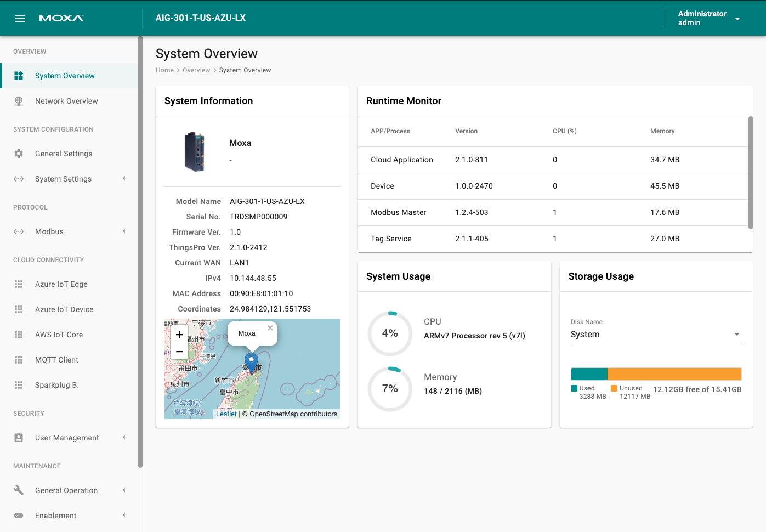The width and height of the screenshot is (766, 532).
Task: Open System Overview in the sidebar
Action: click(69, 76)
